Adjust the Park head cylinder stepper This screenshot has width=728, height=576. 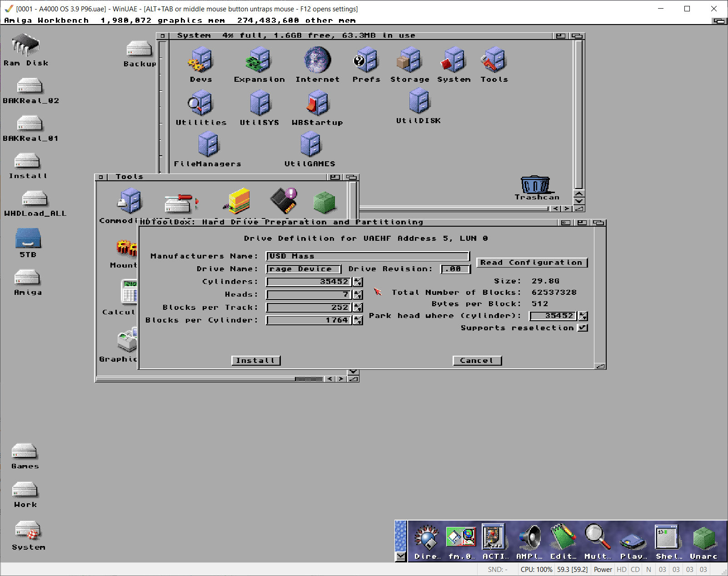pos(583,316)
